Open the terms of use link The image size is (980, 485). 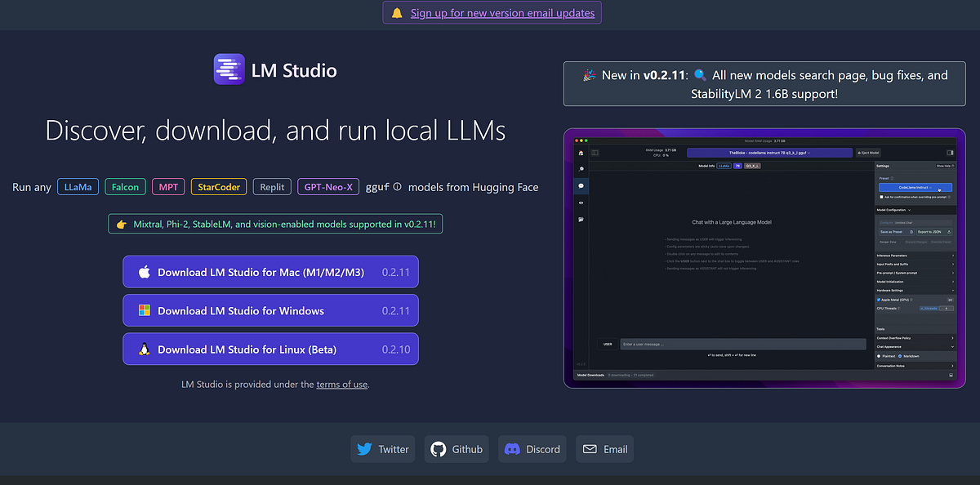[x=341, y=384]
